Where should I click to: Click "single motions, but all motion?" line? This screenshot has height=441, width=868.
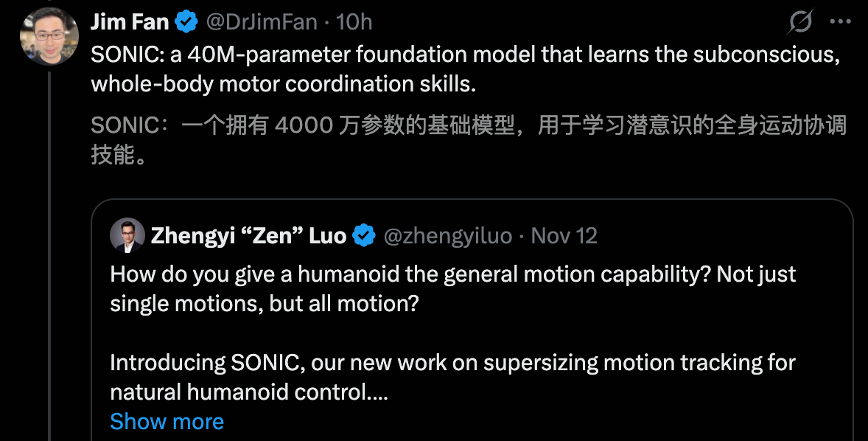click(264, 304)
